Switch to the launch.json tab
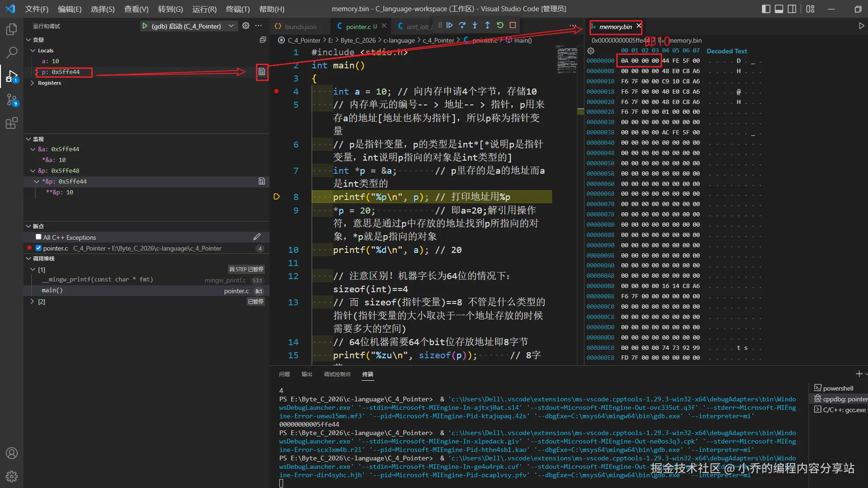This screenshot has height=488, width=868. coord(300,27)
